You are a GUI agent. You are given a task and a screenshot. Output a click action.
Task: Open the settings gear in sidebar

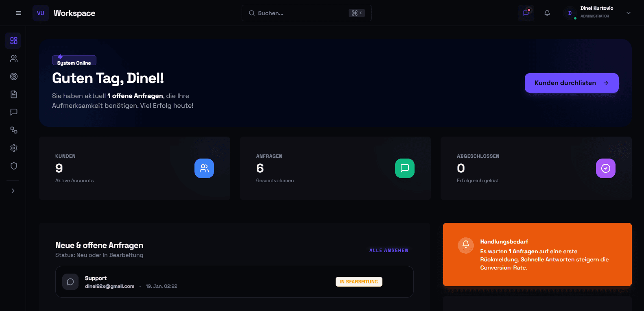[14, 148]
